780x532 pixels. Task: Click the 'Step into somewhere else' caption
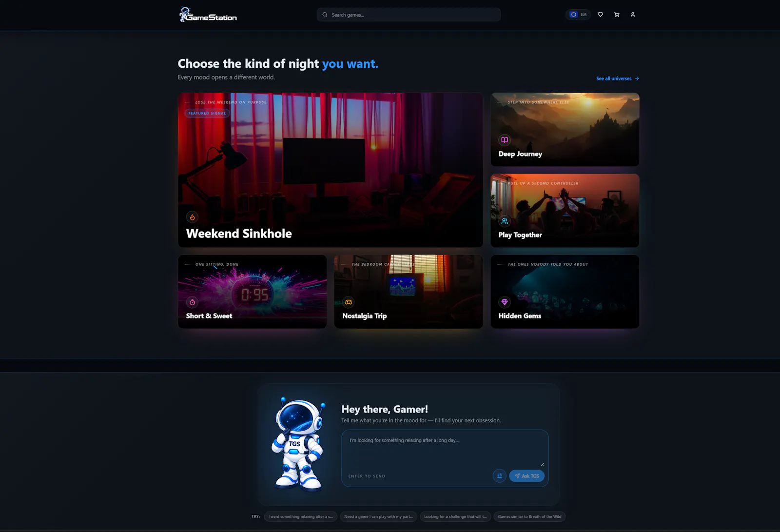[538, 102]
